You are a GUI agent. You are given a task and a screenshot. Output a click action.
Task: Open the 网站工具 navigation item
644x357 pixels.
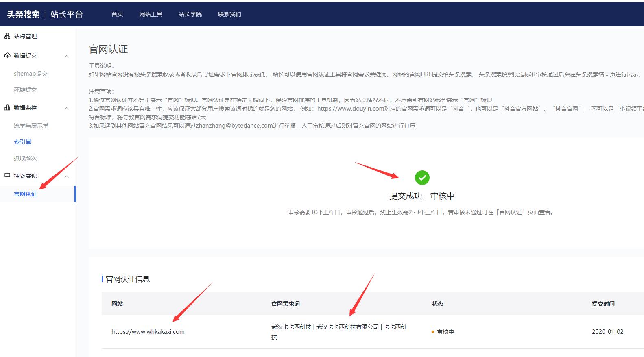[x=151, y=14]
